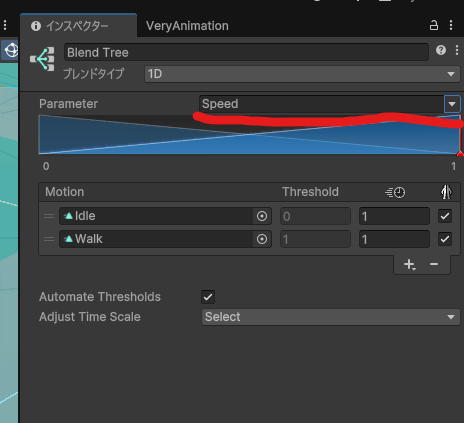Screen dimensions: 464x423
Task: Click the red blend value marker
Action: point(460,154)
